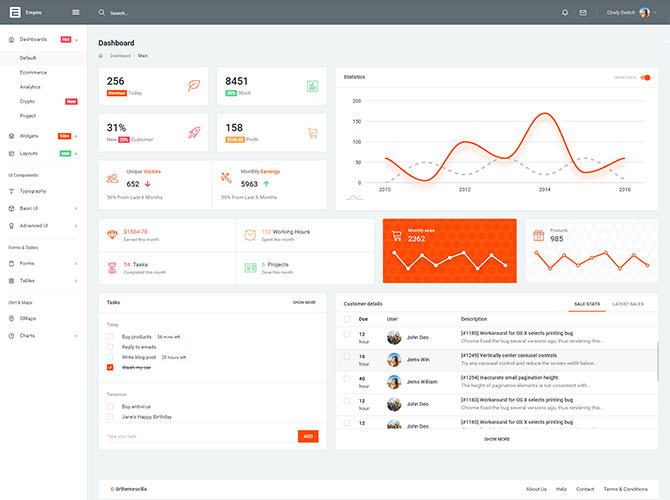Uncheck the Wash my car task checkbox
Screen dimensions: 670x500
[x=110, y=368]
